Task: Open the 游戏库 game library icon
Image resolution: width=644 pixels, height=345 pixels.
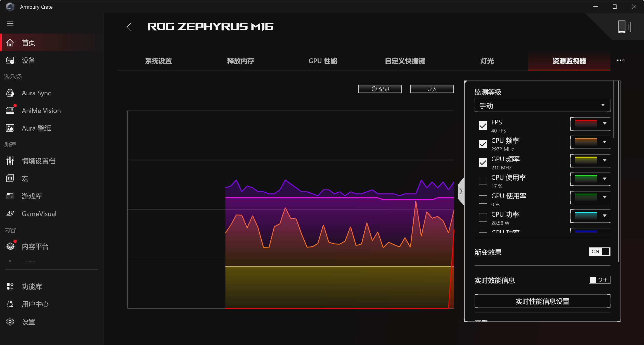Action: 10,196
